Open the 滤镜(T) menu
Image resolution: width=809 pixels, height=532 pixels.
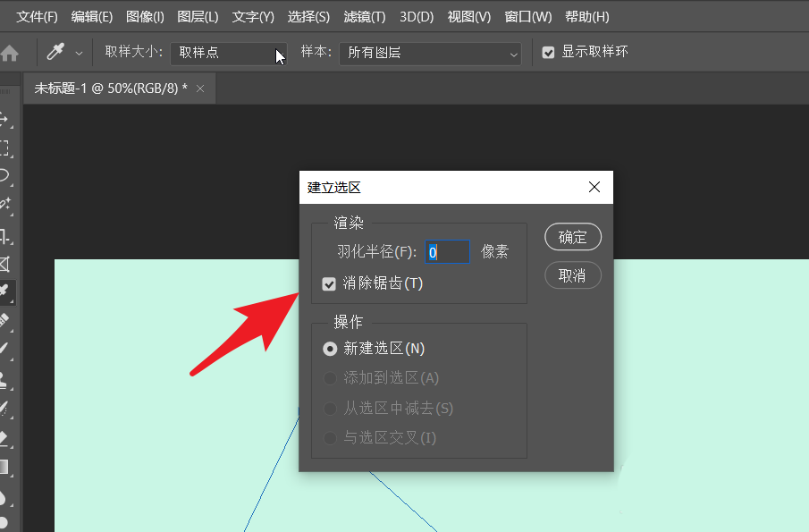click(x=364, y=17)
